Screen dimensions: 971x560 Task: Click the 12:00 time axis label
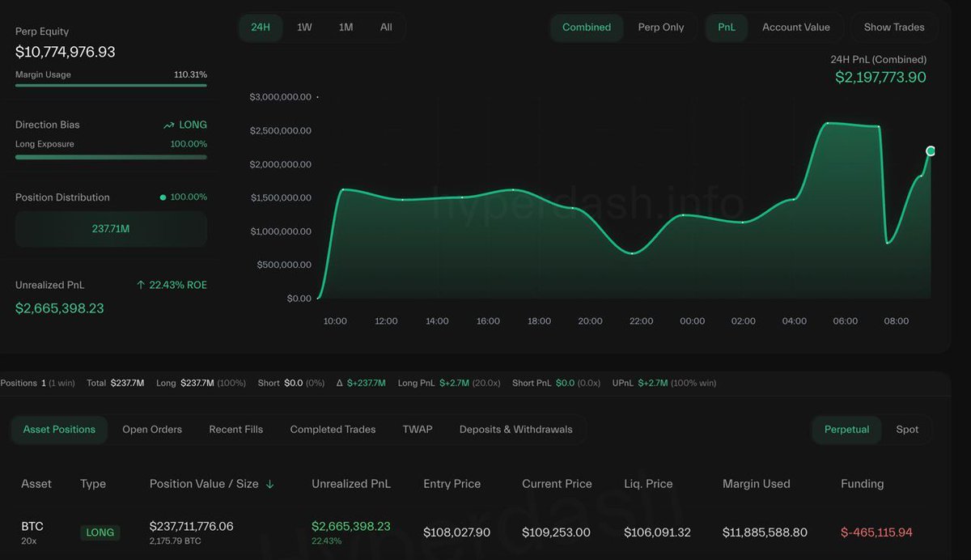pos(386,321)
